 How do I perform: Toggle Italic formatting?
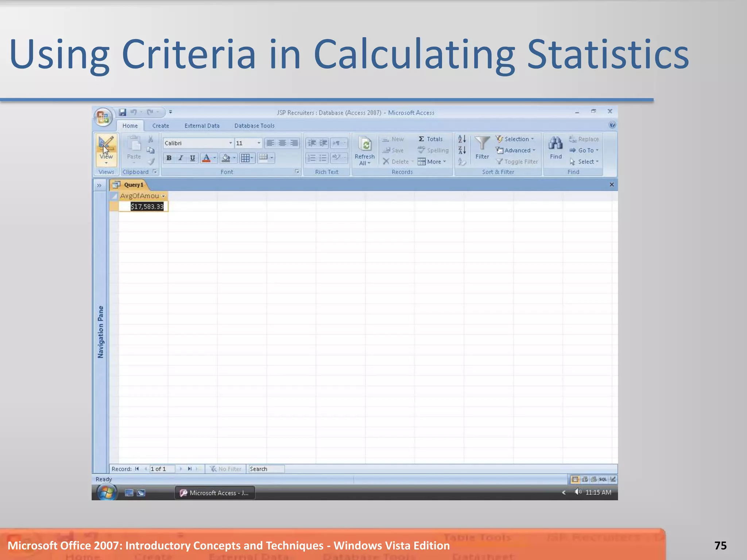point(181,158)
